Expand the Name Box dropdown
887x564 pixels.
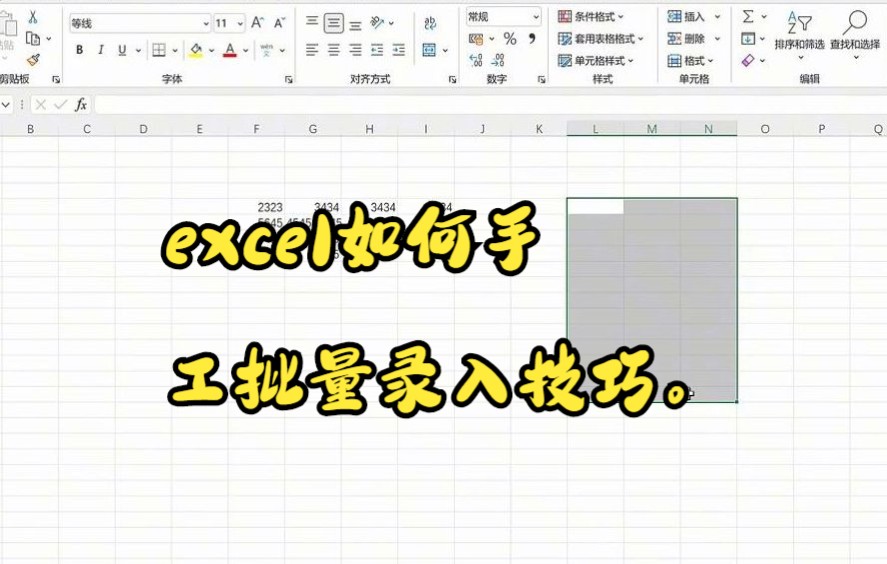[x=6, y=105]
